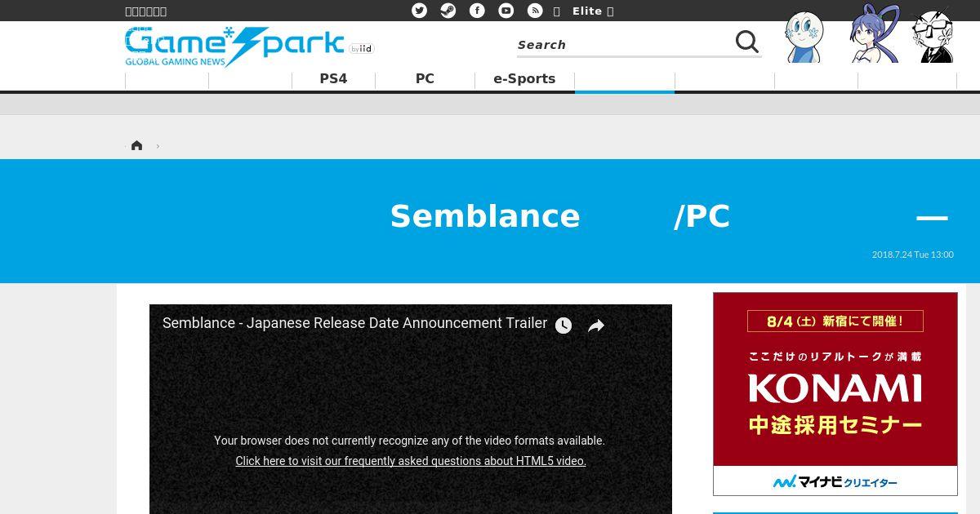The height and width of the screenshot is (514, 980).
Task: Open Game*Spark Twitter page icon
Action: (420, 11)
